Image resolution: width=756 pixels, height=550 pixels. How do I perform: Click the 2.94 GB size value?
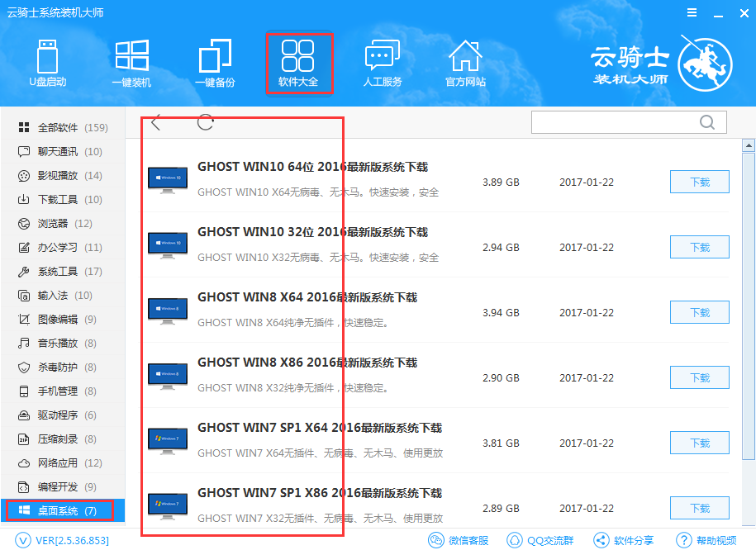click(x=501, y=247)
